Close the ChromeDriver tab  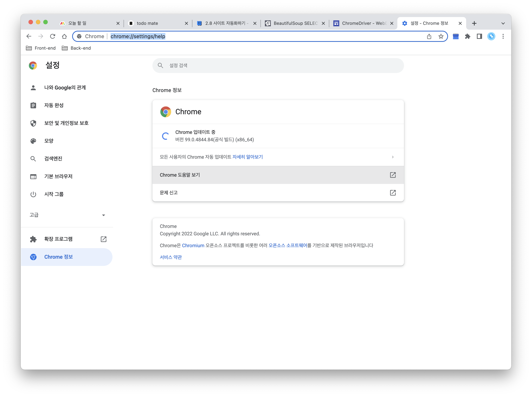click(x=392, y=23)
